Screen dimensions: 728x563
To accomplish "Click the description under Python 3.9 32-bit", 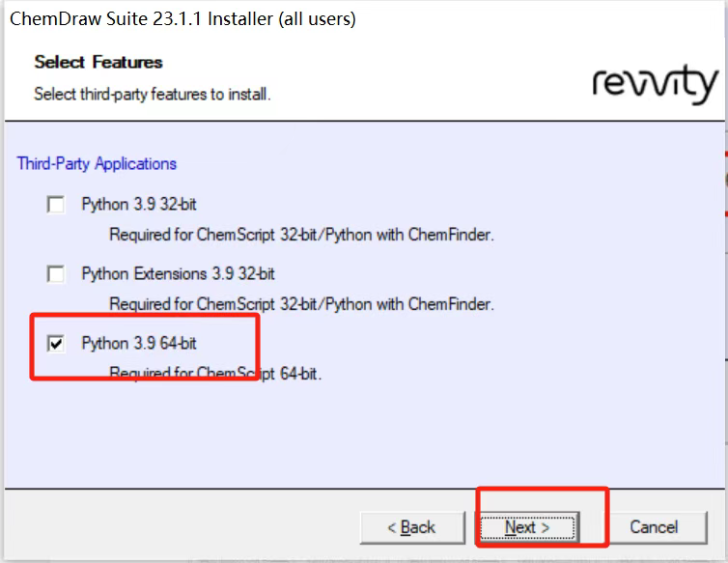I will pyautogui.click(x=301, y=235).
